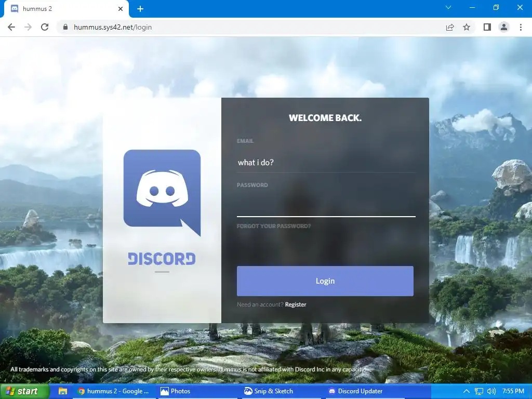Open the browser side panel icon
The image size is (532, 399).
(x=487, y=27)
